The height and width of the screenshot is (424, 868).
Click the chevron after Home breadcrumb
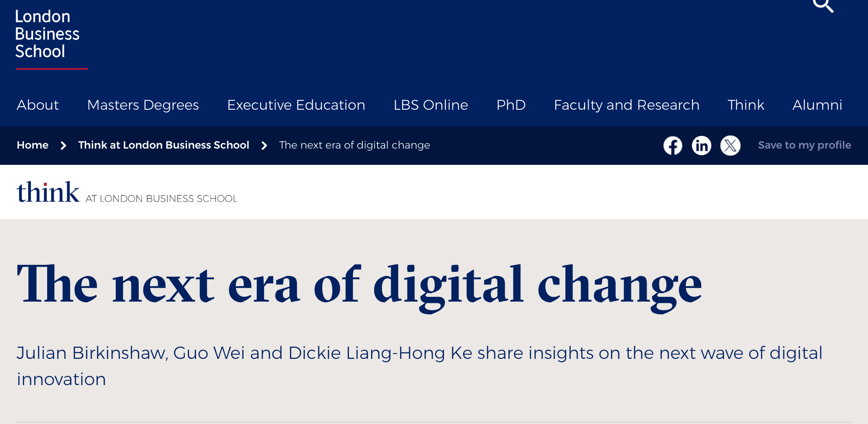pyautogui.click(x=63, y=146)
